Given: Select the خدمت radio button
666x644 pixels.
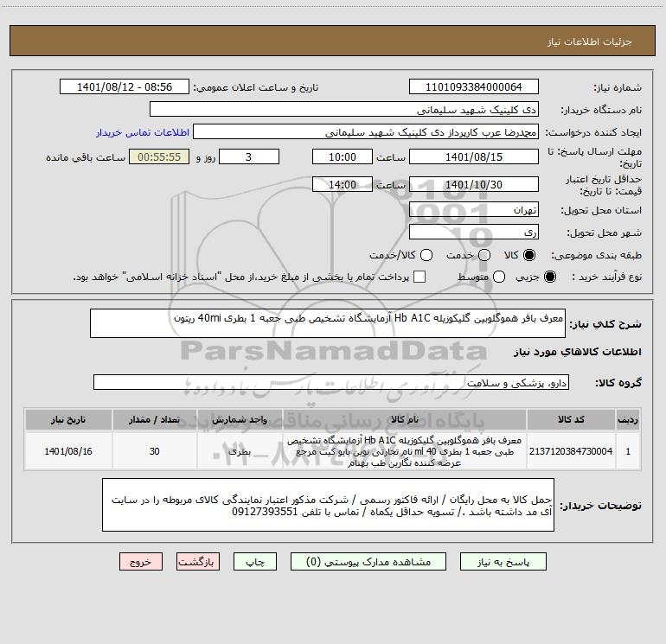Looking at the screenshot, I should (484, 255).
